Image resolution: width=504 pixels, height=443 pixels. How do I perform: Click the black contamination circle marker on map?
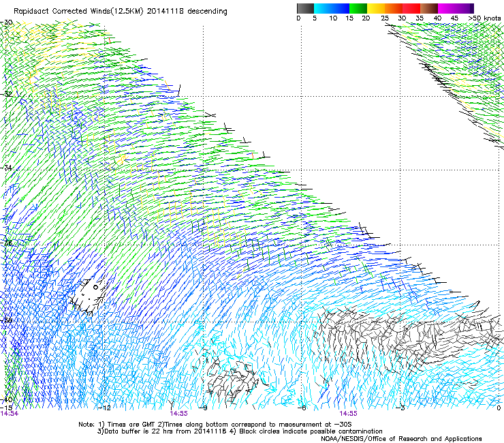click(95, 288)
